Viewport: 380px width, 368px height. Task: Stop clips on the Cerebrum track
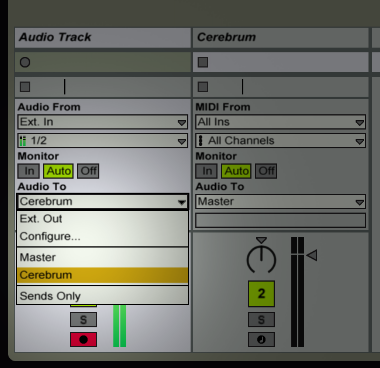click(x=203, y=87)
